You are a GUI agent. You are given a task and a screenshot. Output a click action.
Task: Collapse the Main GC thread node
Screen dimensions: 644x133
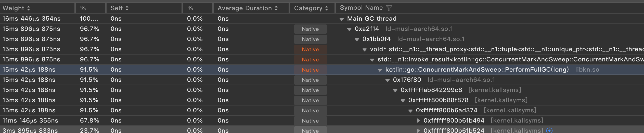tap(342, 19)
